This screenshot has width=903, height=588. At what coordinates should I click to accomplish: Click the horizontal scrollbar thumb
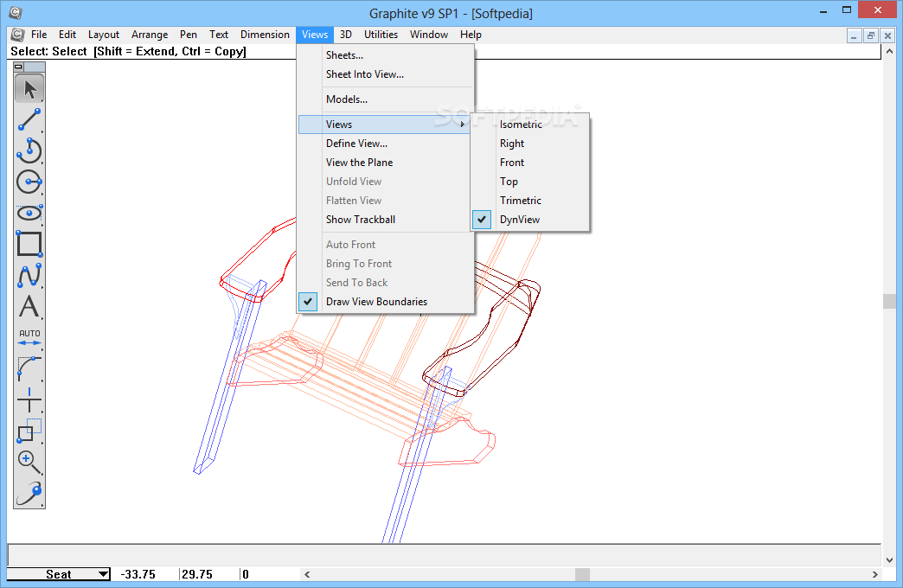coord(582,574)
